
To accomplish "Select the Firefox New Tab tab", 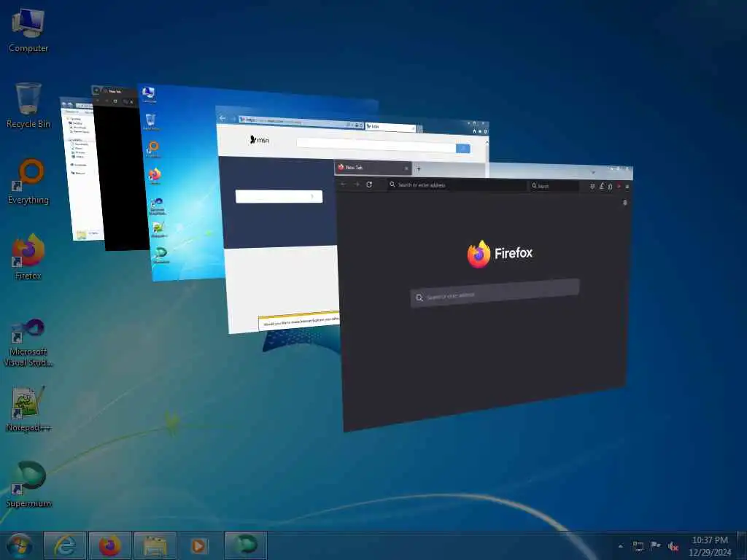I will pos(373,168).
